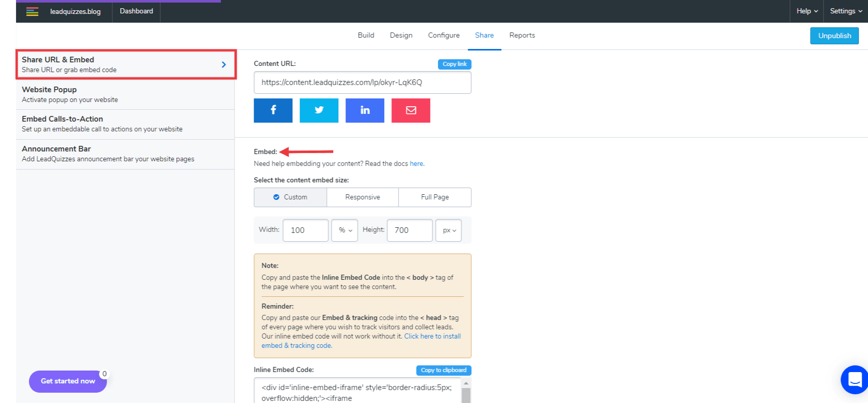Share via LinkedIn icon button
The image size is (868, 403).
click(365, 110)
